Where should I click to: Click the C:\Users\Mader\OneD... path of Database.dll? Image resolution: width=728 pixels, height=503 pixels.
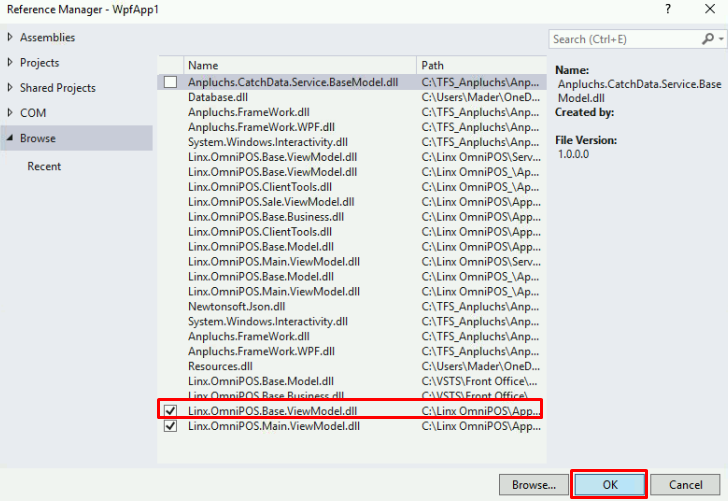pos(481,97)
